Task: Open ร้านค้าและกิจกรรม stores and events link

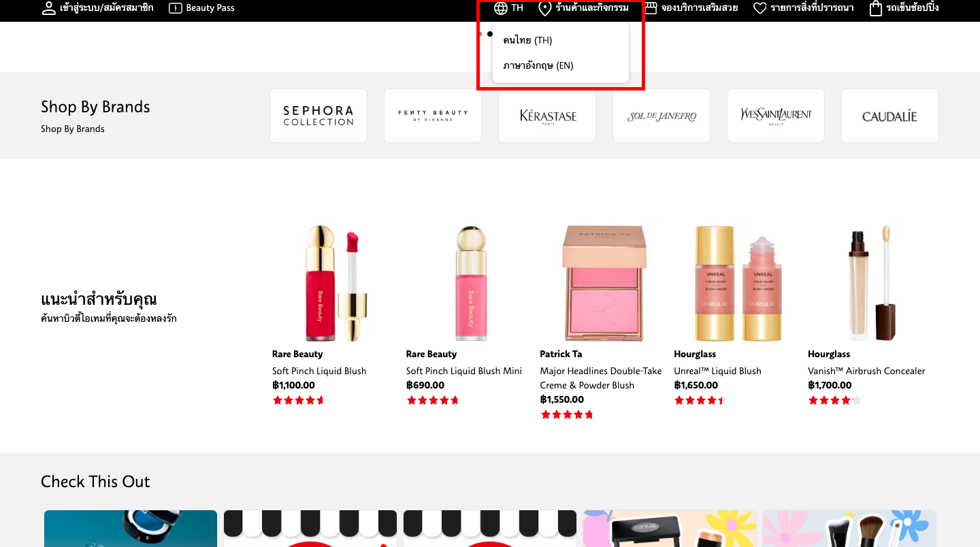Action: (x=592, y=8)
